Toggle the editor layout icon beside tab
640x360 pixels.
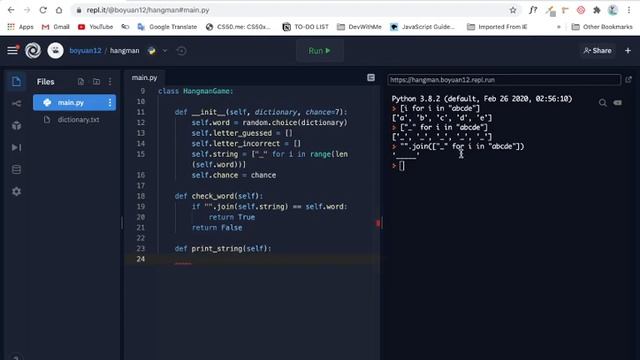[x=371, y=78]
